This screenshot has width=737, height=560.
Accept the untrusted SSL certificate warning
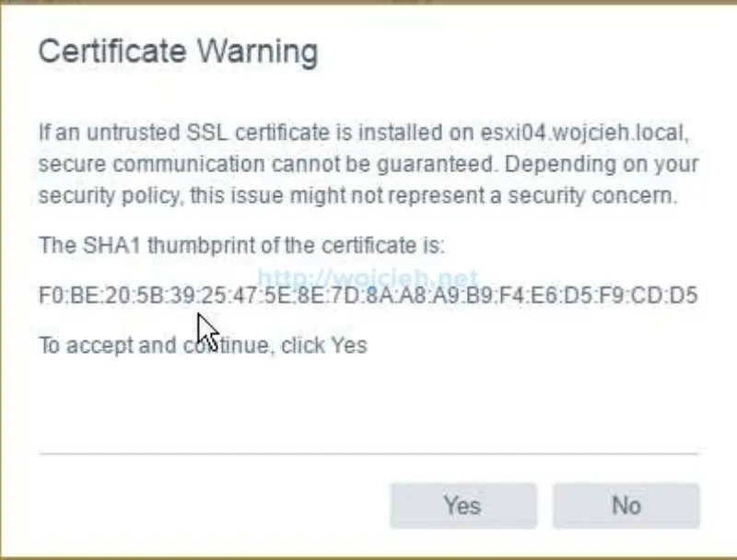(462, 506)
